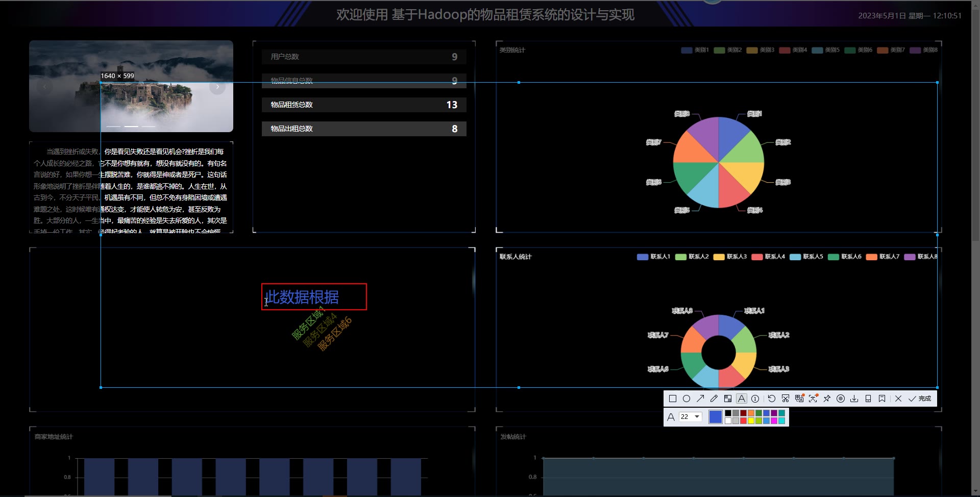Click the 类别2 label beside pie chart

(x=783, y=142)
